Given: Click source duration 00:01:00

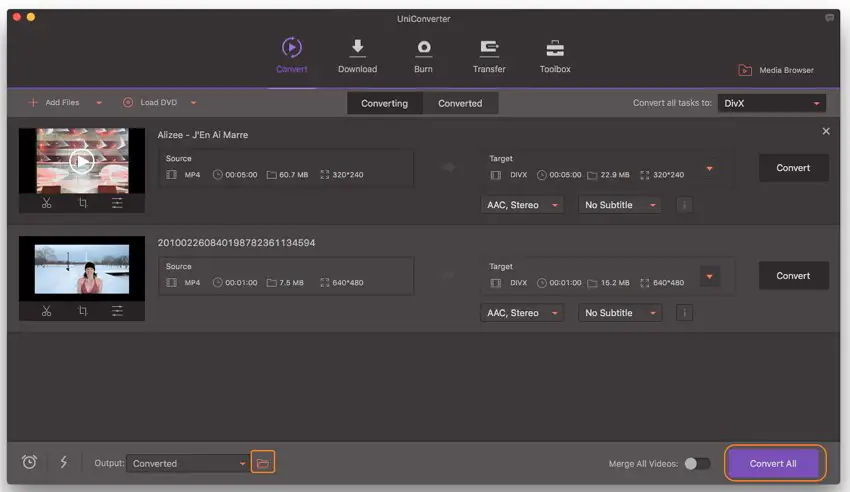Looking at the screenshot, I should click(x=241, y=282).
